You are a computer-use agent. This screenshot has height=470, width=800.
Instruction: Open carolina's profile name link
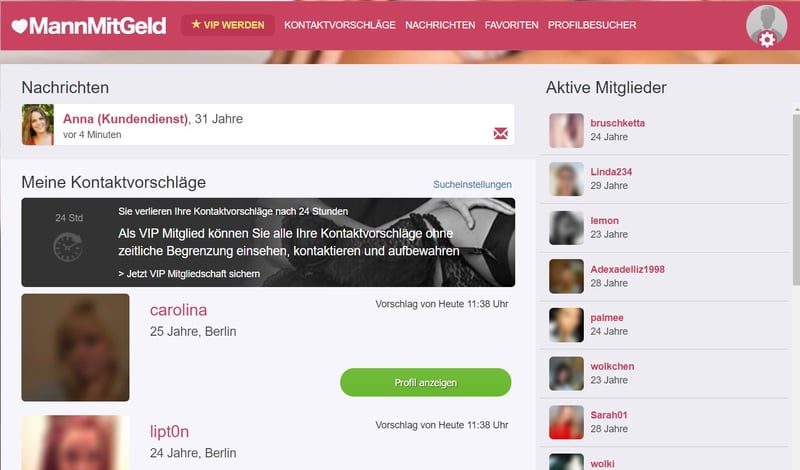pos(178,310)
